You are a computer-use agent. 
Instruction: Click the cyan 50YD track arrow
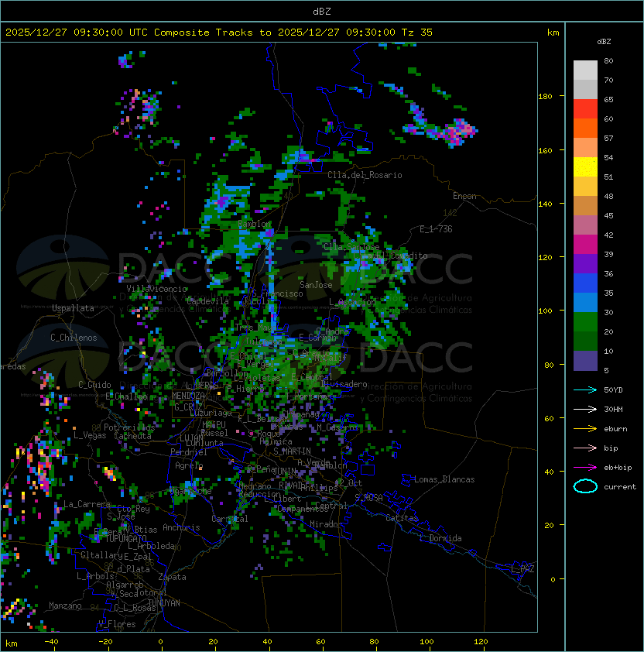(x=585, y=389)
